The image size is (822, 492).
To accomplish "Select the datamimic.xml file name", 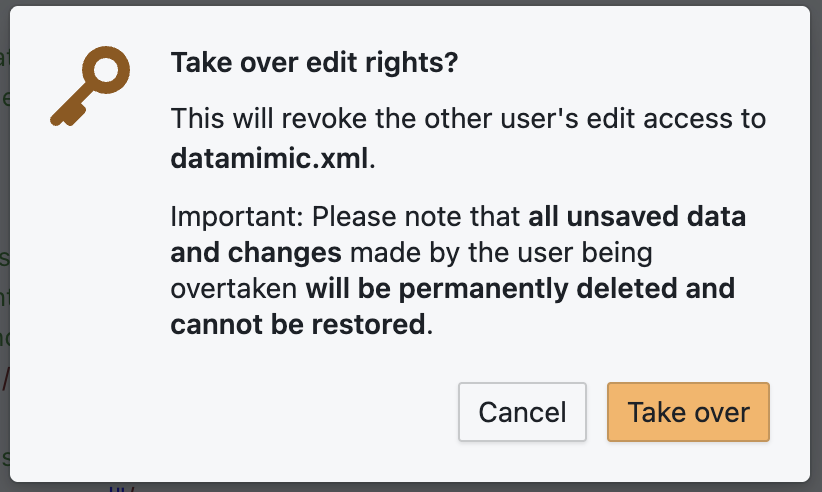I will click(270, 158).
